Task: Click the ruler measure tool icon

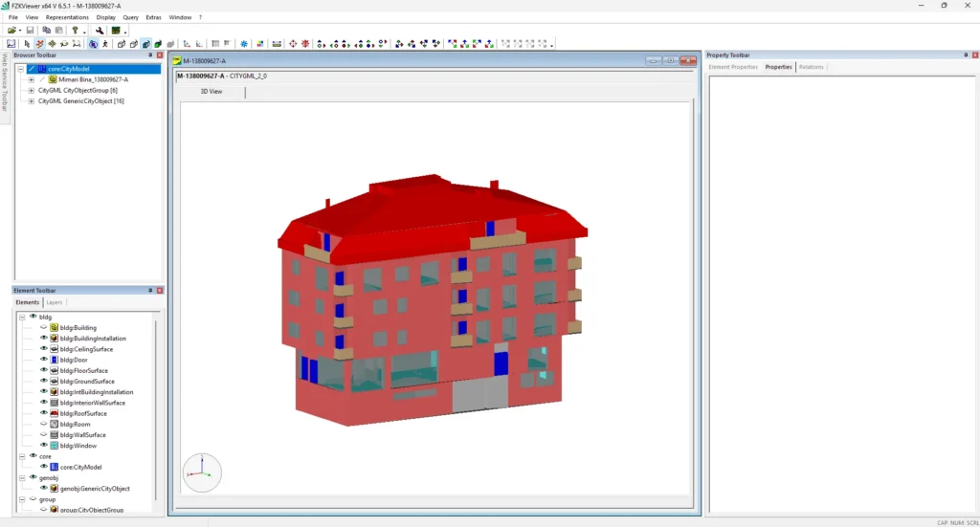Action: pos(277,44)
